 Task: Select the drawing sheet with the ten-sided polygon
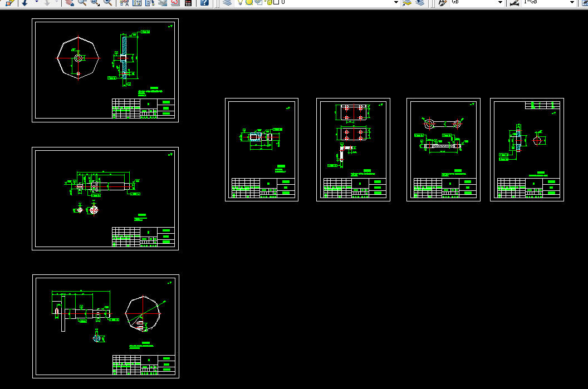coord(106,327)
